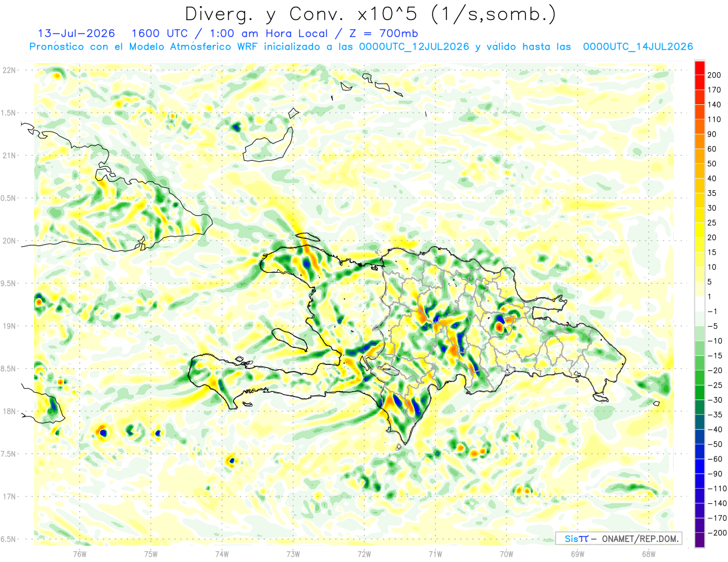This screenshot has width=728, height=562.
Task: Click the 19N latitude label
Action: point(10,326)
